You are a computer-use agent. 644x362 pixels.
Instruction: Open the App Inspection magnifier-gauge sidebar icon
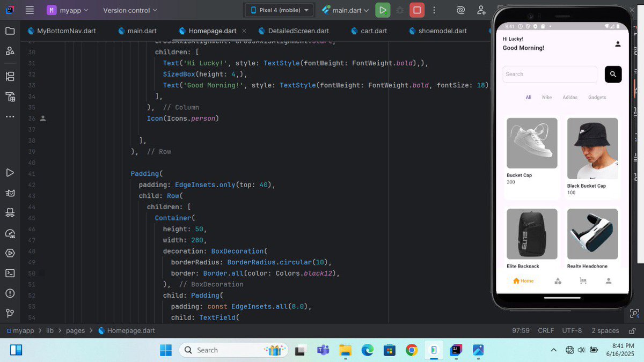tap(10, 233)
